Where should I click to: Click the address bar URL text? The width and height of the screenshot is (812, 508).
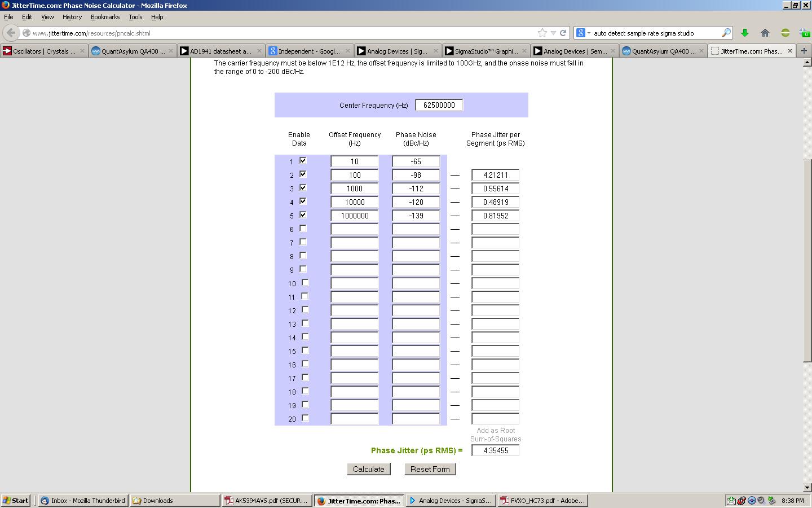coord(91,33)
